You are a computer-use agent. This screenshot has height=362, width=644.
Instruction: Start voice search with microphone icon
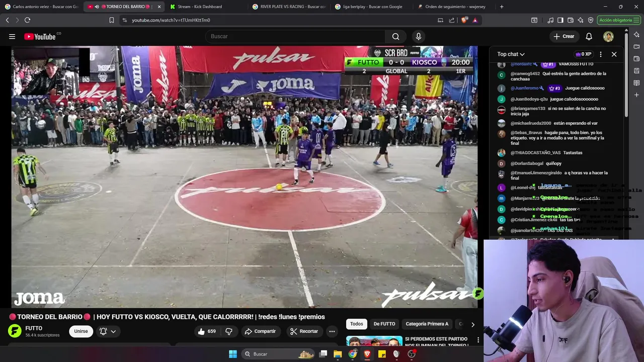click(418, 36)
